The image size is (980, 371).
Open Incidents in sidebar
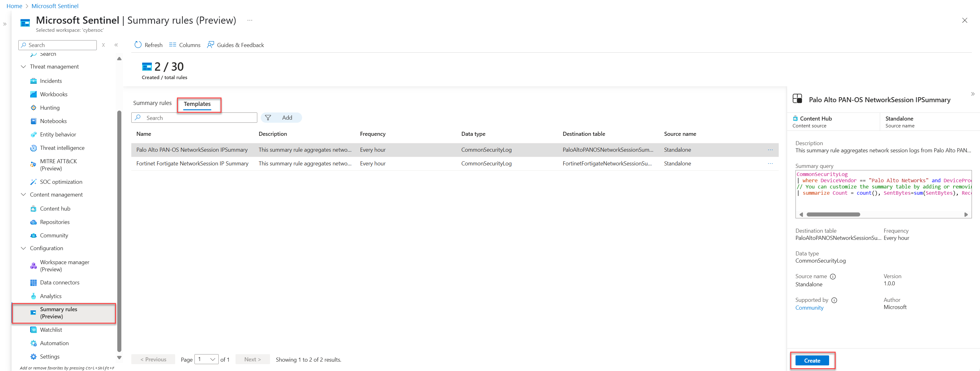[51, 81]
